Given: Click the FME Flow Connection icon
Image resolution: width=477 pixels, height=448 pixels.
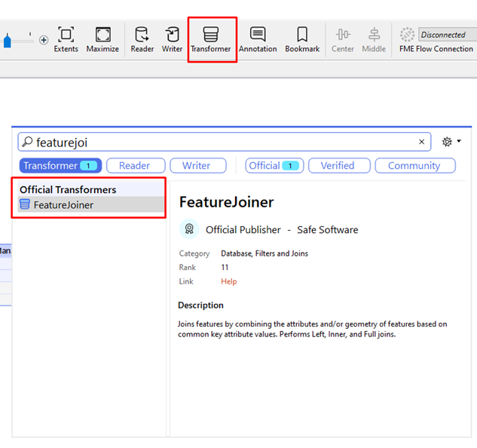Looking at the screenshot, I should tap(407, 35).
